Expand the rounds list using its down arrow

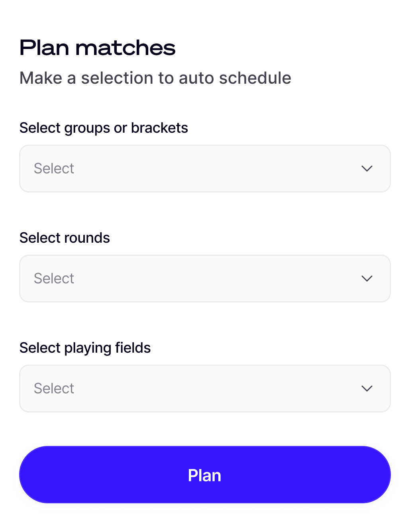367,279
